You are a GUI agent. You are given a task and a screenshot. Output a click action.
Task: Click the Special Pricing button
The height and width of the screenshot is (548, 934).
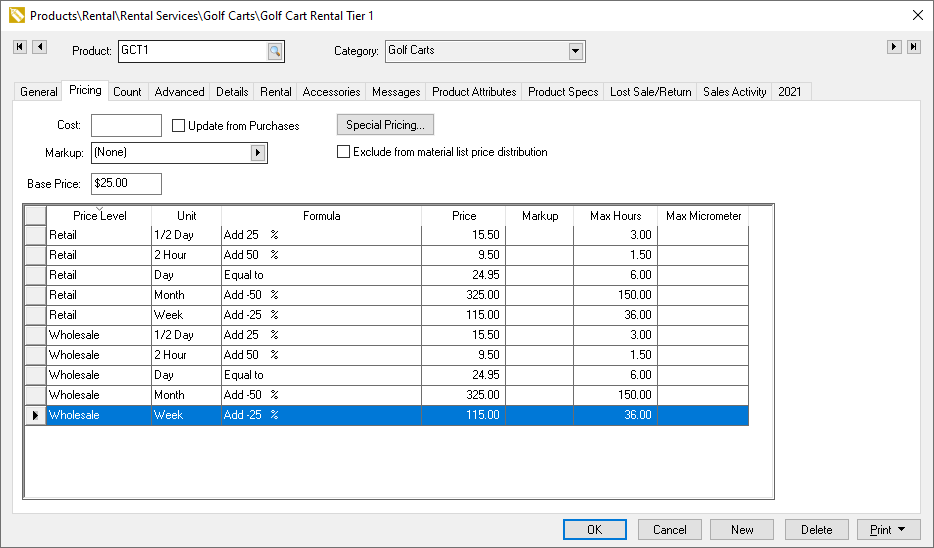385,125
